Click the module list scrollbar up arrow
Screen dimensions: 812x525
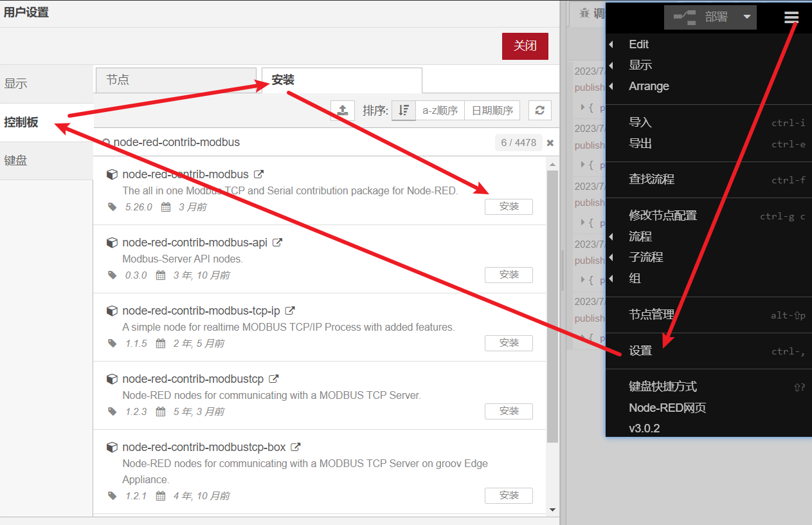click(x=552, y=165)
